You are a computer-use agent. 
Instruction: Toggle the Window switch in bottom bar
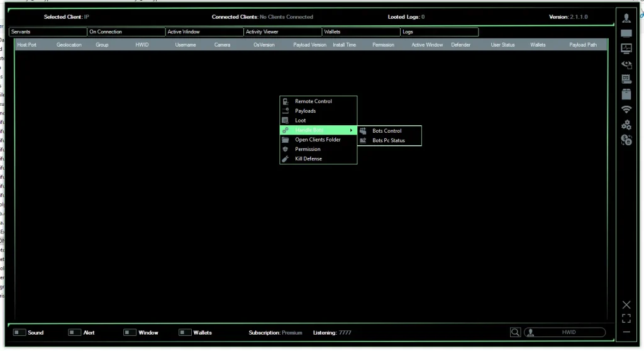click(x=130, y=332)
